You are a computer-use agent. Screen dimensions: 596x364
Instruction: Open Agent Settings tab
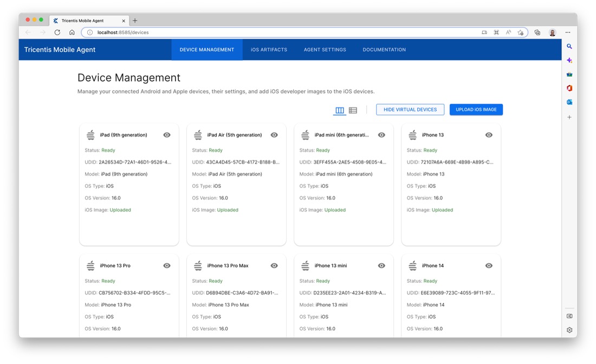(x=325, y=50)
